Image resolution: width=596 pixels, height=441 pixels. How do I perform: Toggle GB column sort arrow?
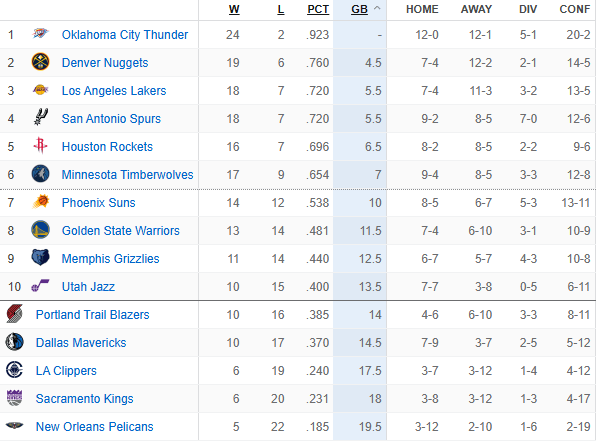click(377, 8)
